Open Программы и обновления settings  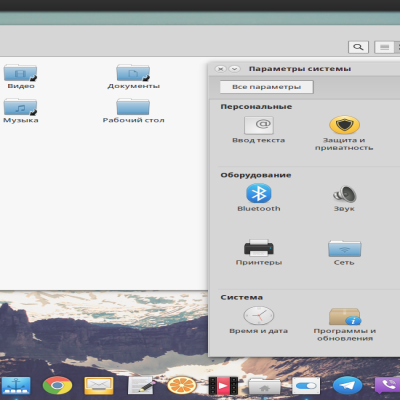344,316
